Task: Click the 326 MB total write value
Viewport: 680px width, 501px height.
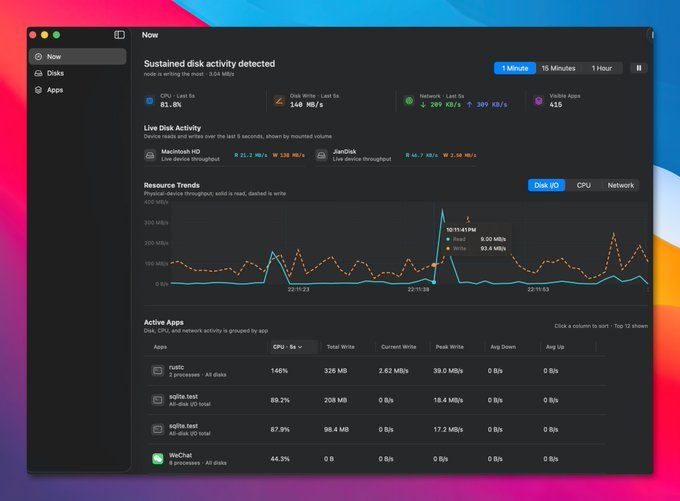Action: click(x=335, y=371)
